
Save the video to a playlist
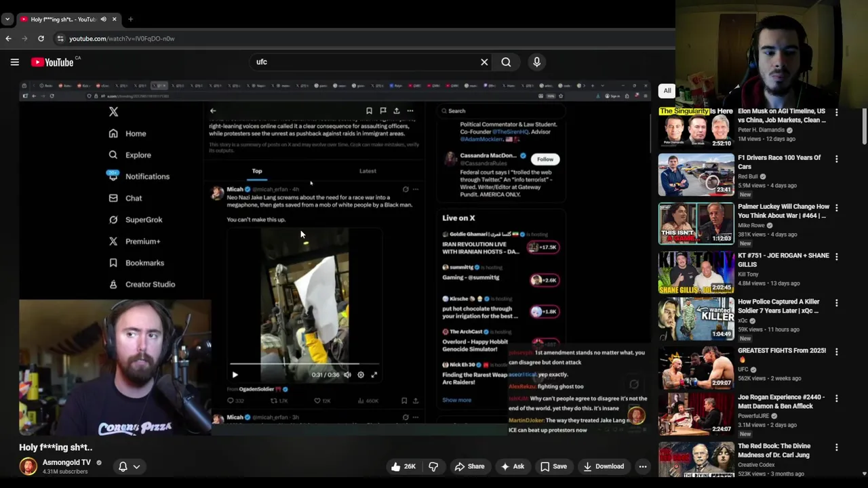(x=553, y=466)
